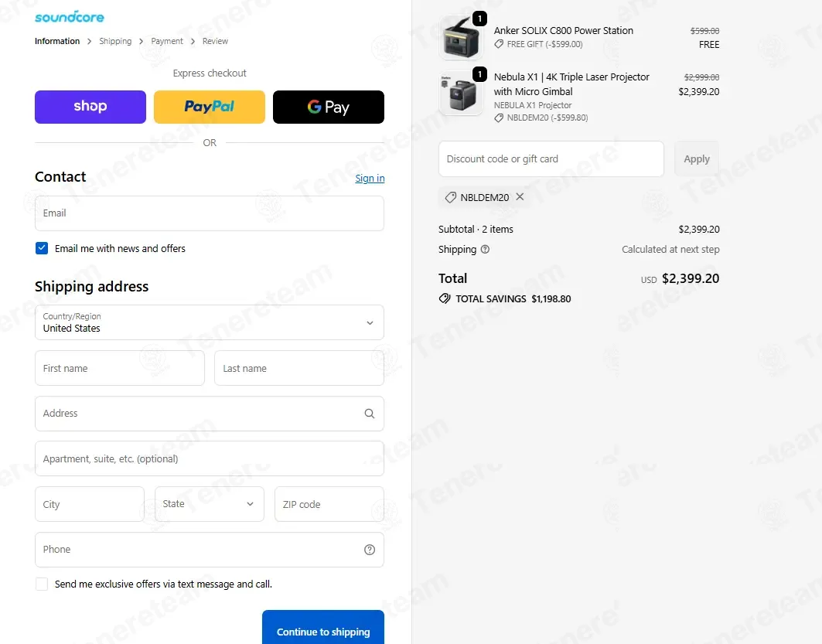This screenshot has height=644, width=822.
Task: Enable exclusive offers via text message checkbox
Action: pyautogui.click(x=42, y=584)
